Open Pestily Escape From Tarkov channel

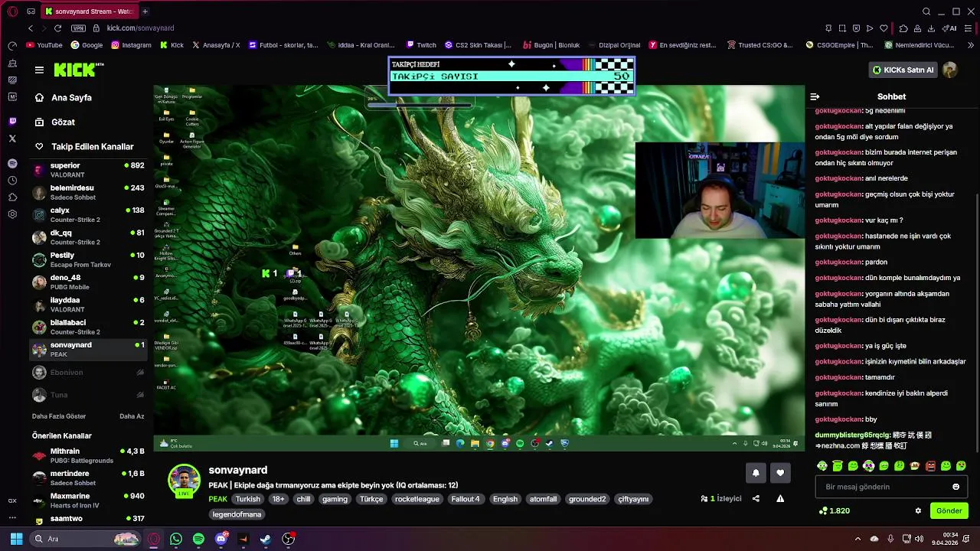coord(88,259)
